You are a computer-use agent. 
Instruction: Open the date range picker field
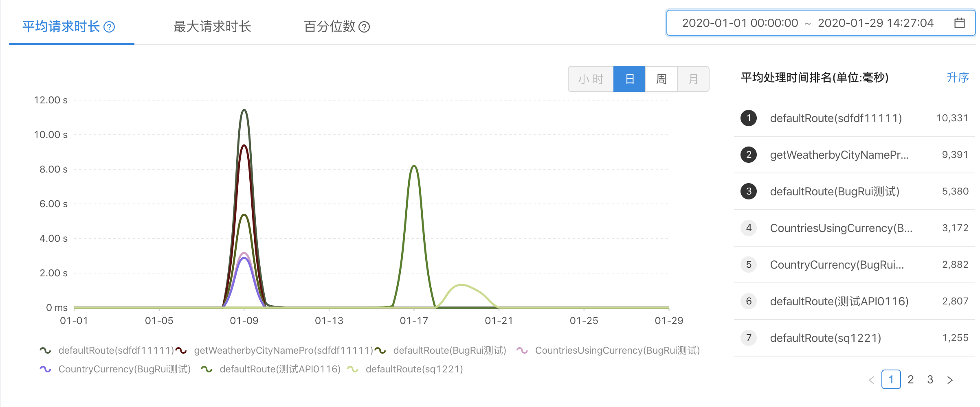(x=806, y=23)
